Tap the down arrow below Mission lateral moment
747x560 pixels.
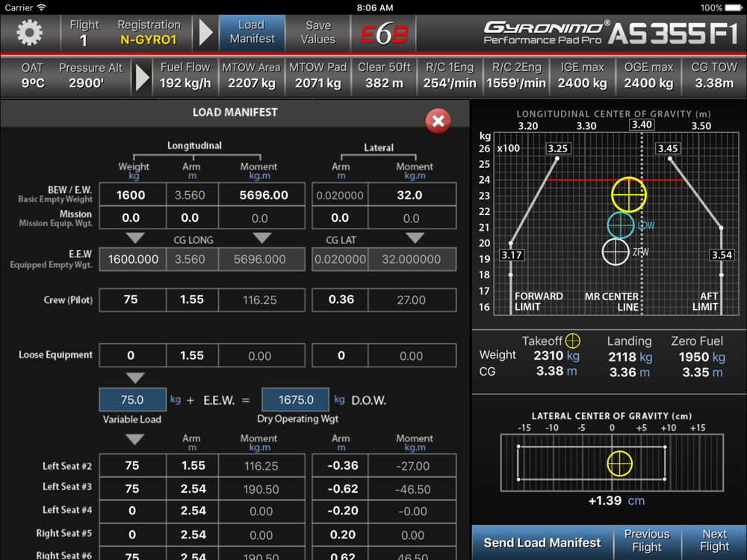point(415,237)
